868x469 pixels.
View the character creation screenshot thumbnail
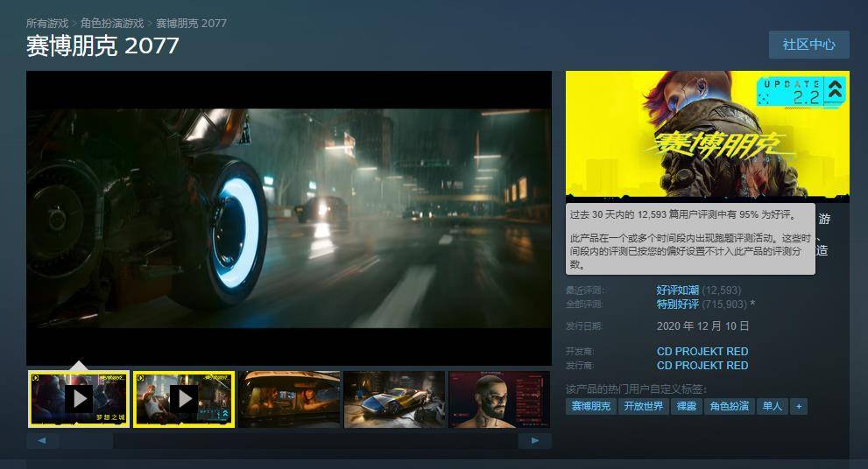(499, 399)
